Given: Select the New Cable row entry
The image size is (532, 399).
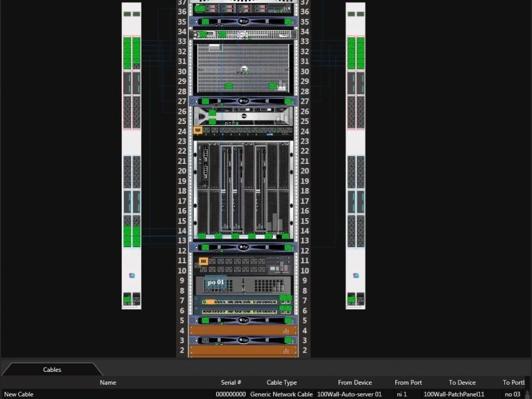Looking at the screenshot, I should (19, 394).
